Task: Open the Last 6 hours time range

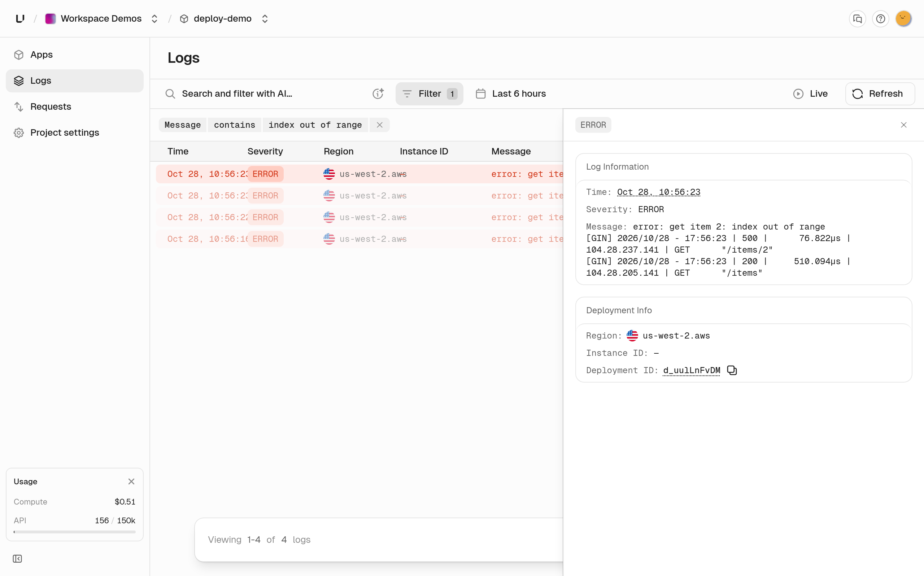Action: click(x=511, y=94)
